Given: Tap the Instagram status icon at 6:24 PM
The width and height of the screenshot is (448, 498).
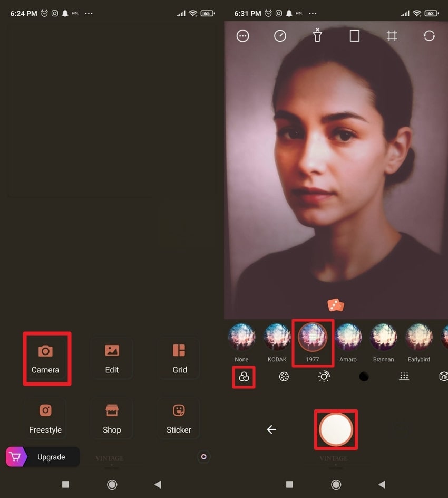Looking at the screenshot, I should (55, 13).
